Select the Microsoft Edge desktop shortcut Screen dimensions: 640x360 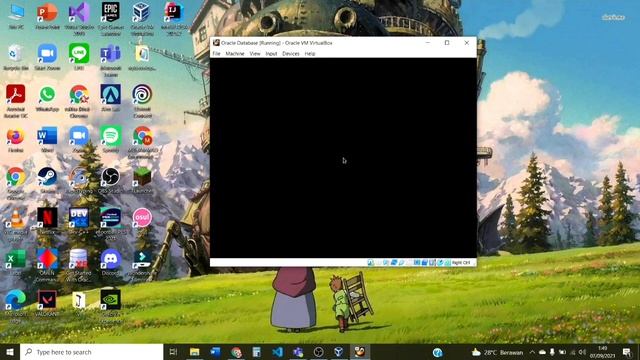click(x=16, y=307)
